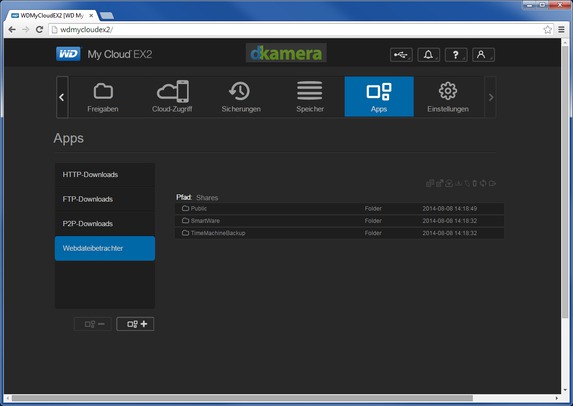
Task: Click the Public folder icon
Action: (x=185, y=208)
